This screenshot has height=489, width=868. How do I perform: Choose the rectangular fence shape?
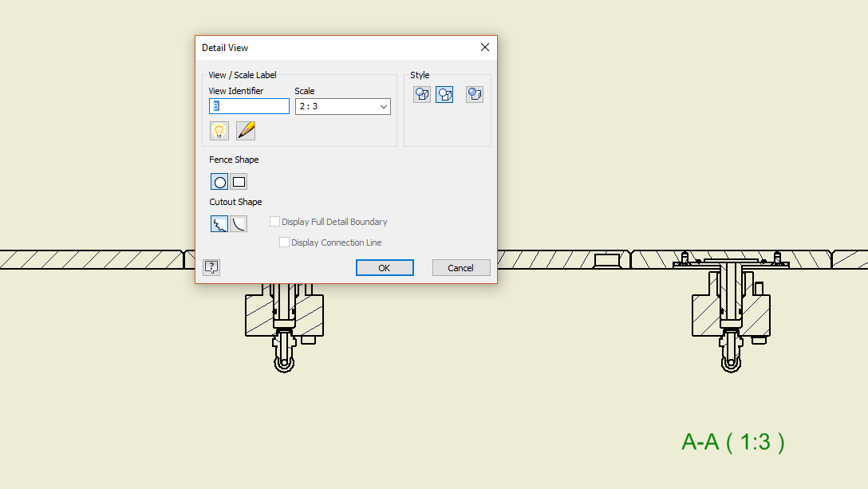(238, 181)
